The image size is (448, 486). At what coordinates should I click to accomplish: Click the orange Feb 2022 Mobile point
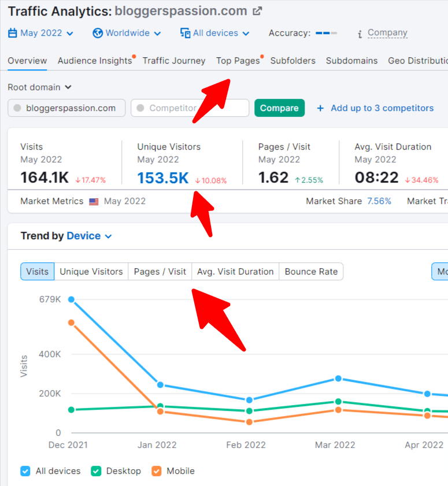pyautogui.click(x=249, y=422)
